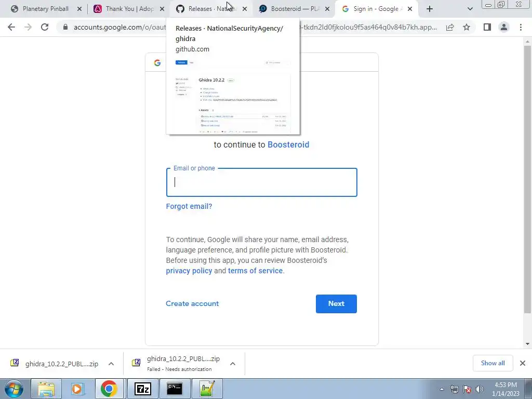
Task: Open the Notepad++ taskbar icon
Action: tap(207, 389)
